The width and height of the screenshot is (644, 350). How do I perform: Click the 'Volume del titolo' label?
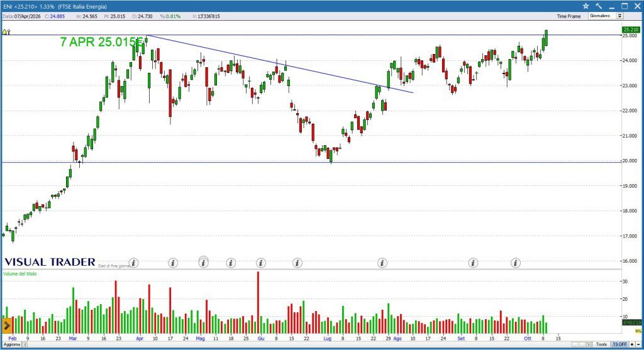(19, 274)
